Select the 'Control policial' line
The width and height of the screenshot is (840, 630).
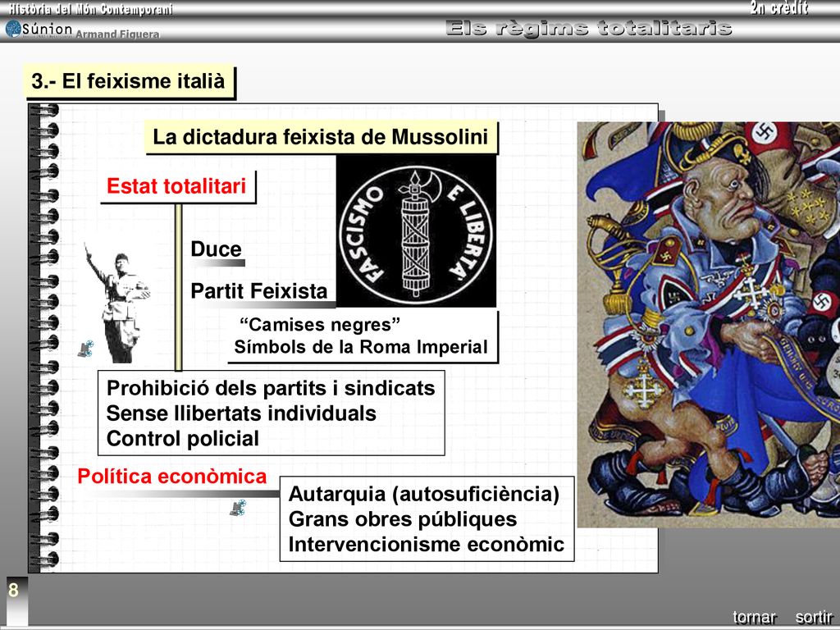(x=183, y=438)
